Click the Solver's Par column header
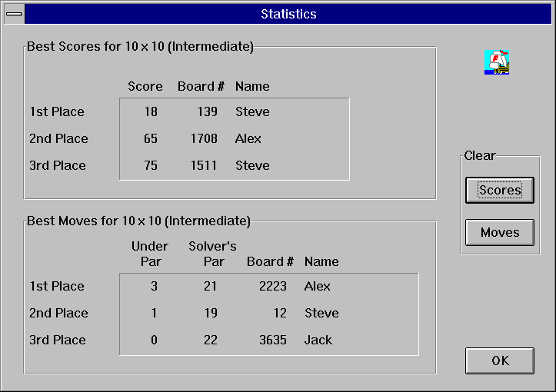 pyautogui.click(x=212, y=254)
